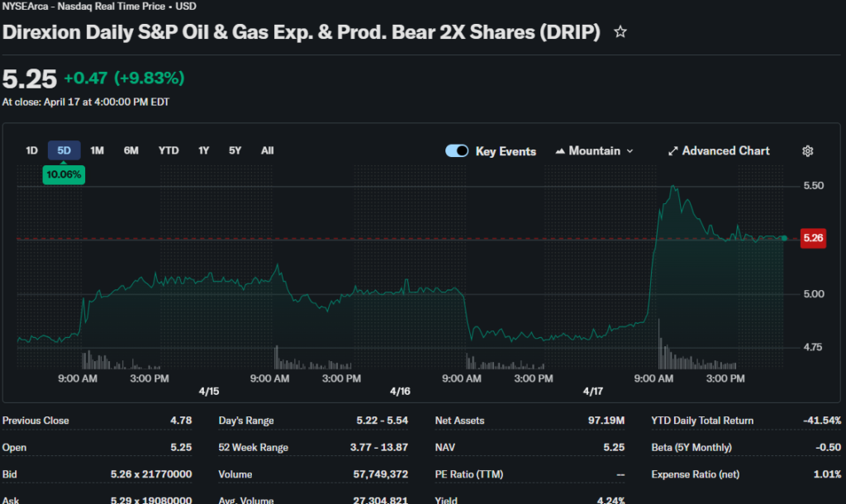This screenshot has height=504, width=846.
Task: Choose the 1Y chart range
Action: 203,150
